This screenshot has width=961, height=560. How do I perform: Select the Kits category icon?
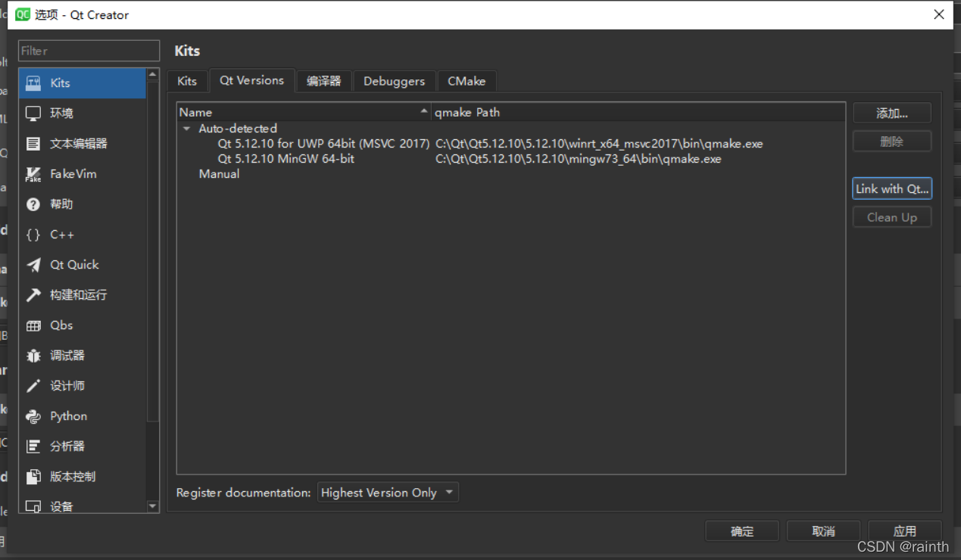tap(33, 83)
